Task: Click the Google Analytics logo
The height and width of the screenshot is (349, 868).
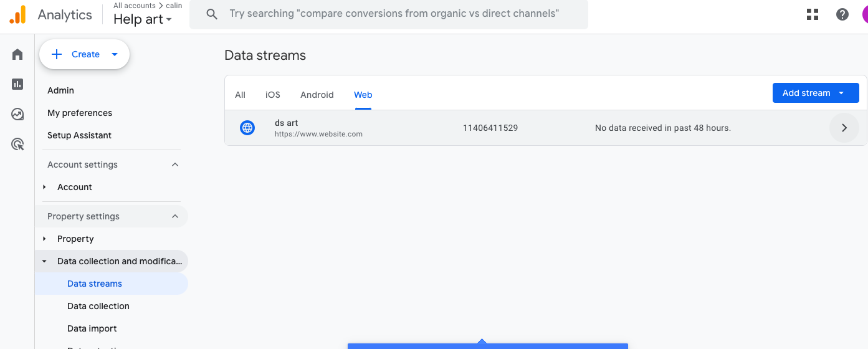Action: coord(17,14)
